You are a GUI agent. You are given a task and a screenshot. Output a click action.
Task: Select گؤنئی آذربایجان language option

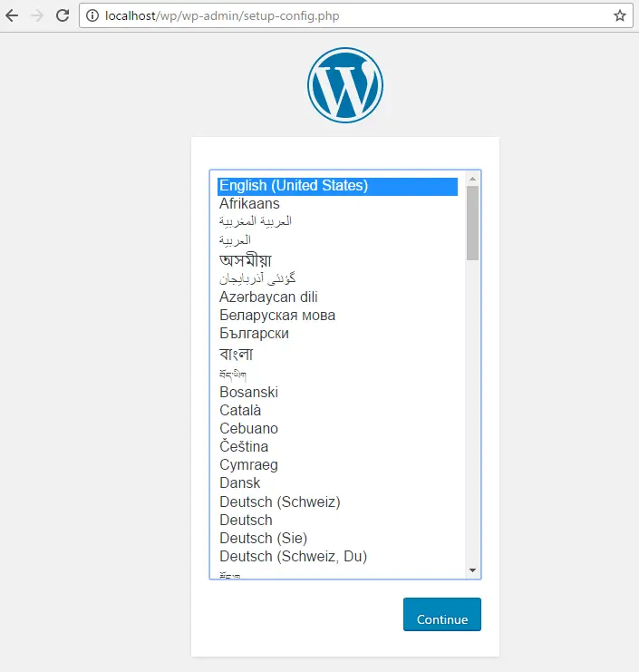(x=337, y=278)
